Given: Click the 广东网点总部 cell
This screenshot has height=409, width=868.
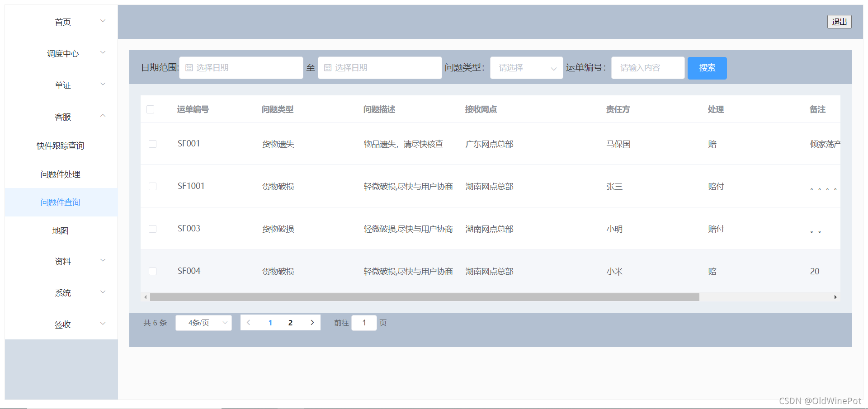Looking at the screenshot, I should pos(490,144).
